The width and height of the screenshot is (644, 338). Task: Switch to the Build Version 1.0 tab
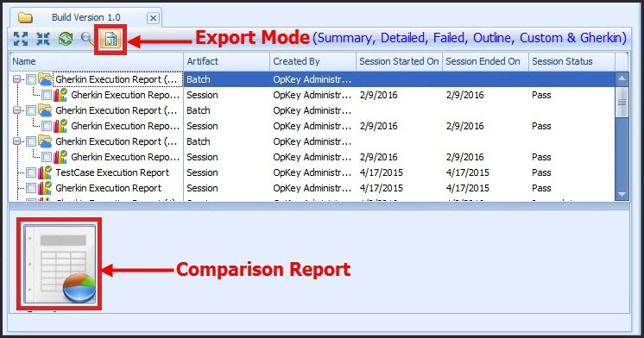85,17
